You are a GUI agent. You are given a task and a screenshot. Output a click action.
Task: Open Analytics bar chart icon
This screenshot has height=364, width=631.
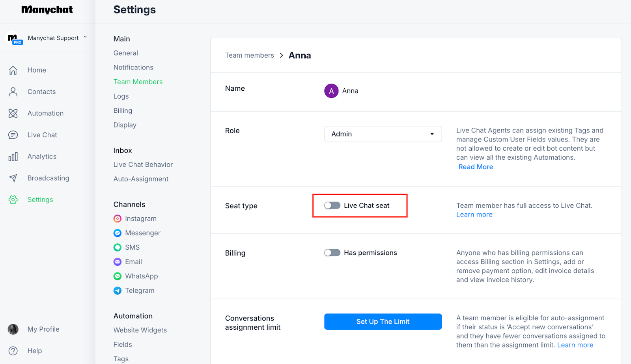point(13,157)
